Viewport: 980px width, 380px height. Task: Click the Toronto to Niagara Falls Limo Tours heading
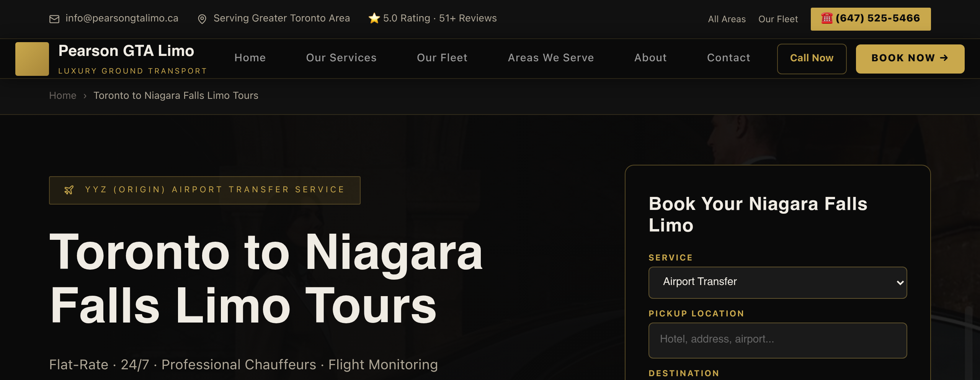coord(266,278)
